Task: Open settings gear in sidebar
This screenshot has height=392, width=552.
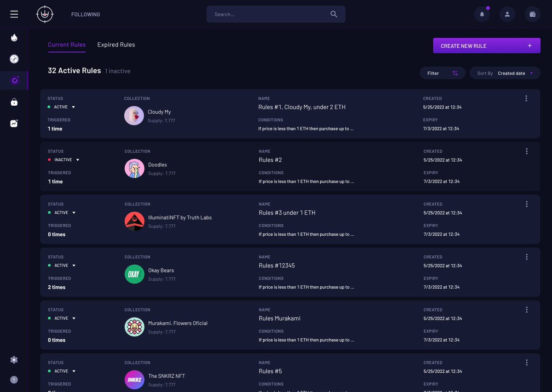Action: click(x=14, y=360)
